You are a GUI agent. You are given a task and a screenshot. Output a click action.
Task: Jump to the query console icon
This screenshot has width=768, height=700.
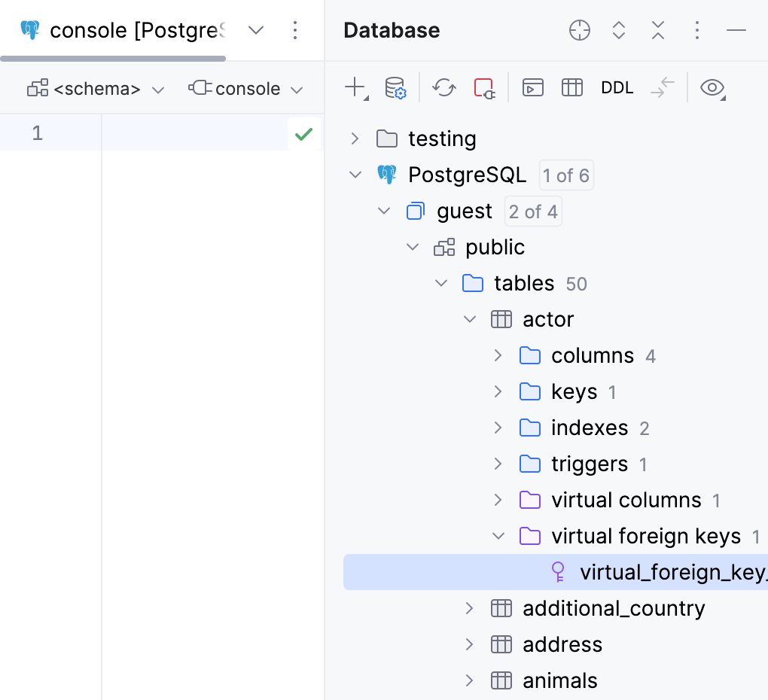pos(533,87)
